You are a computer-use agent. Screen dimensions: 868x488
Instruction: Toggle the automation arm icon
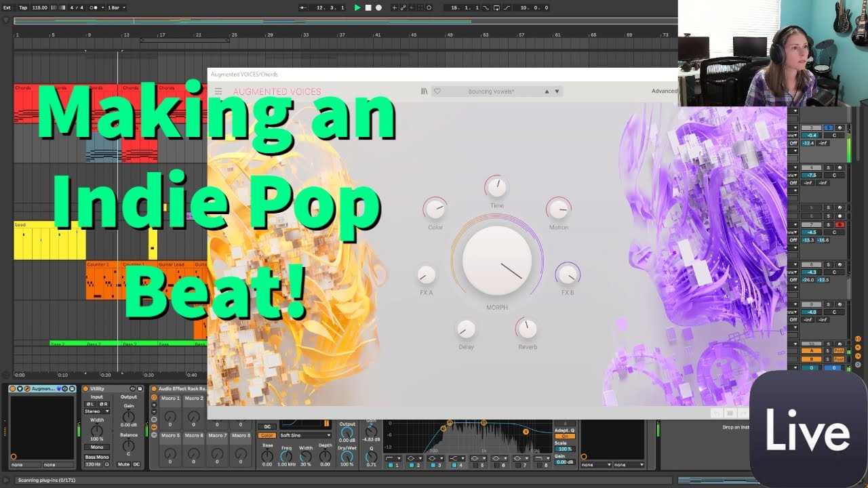pos(403,7)
